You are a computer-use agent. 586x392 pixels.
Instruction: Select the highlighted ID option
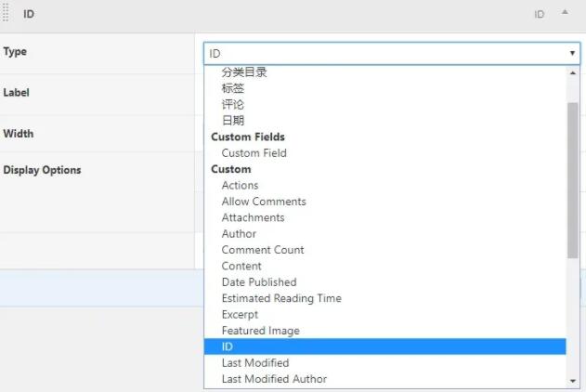(x=384, y=346)
